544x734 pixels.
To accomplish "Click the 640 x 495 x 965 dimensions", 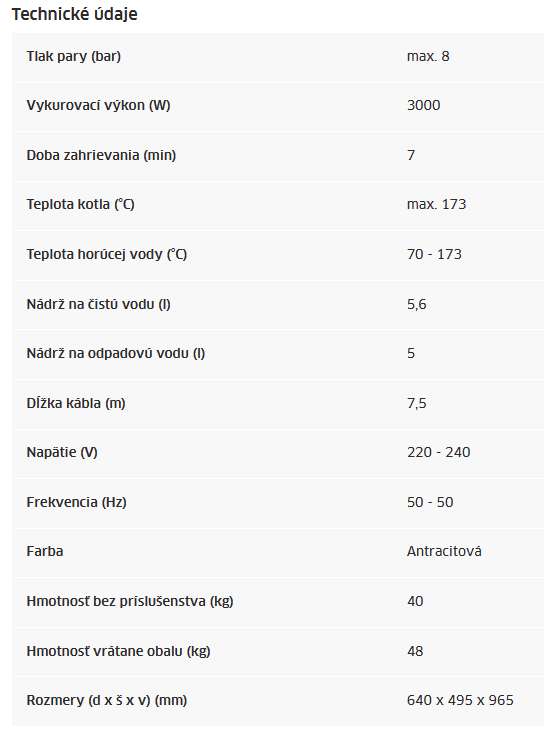I will coord(460,700).
